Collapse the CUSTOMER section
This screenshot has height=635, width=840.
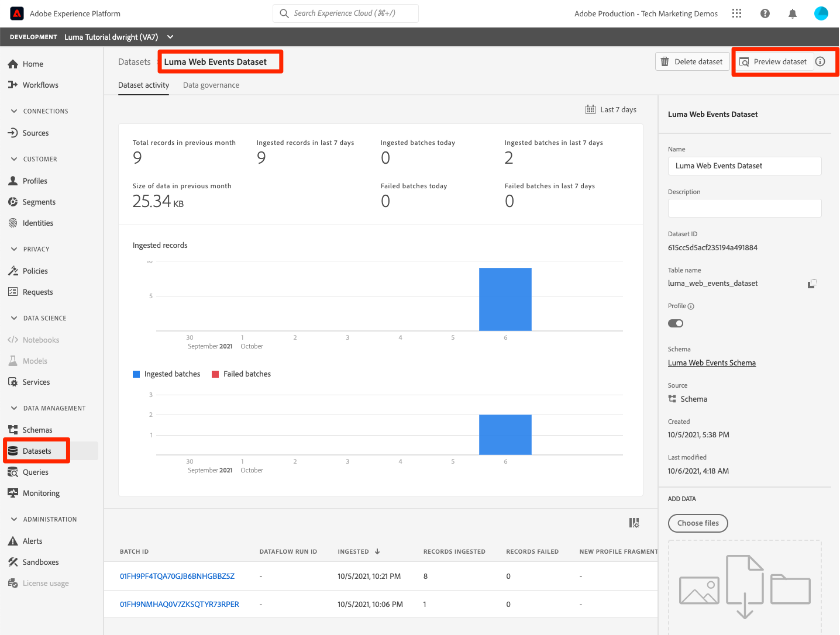(x=14, y=159)
